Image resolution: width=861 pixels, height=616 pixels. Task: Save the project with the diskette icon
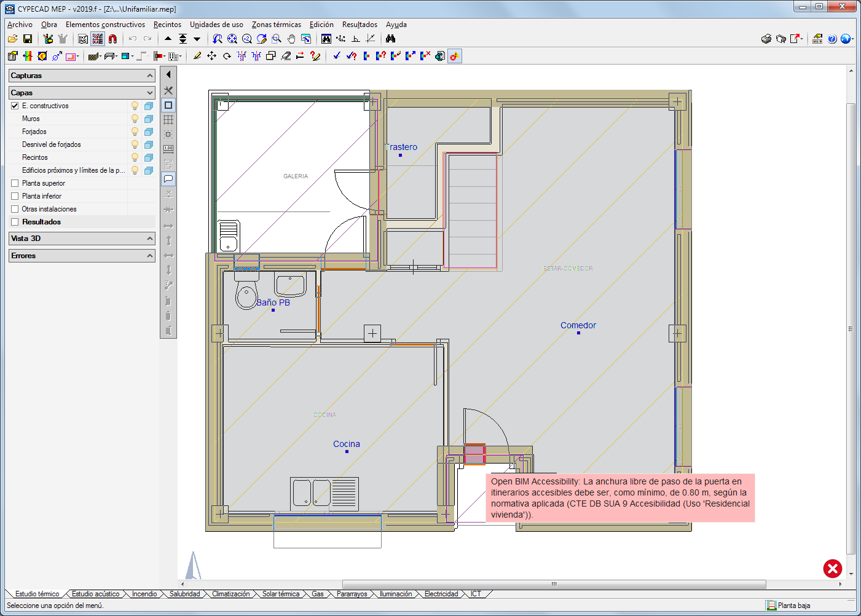27,39
